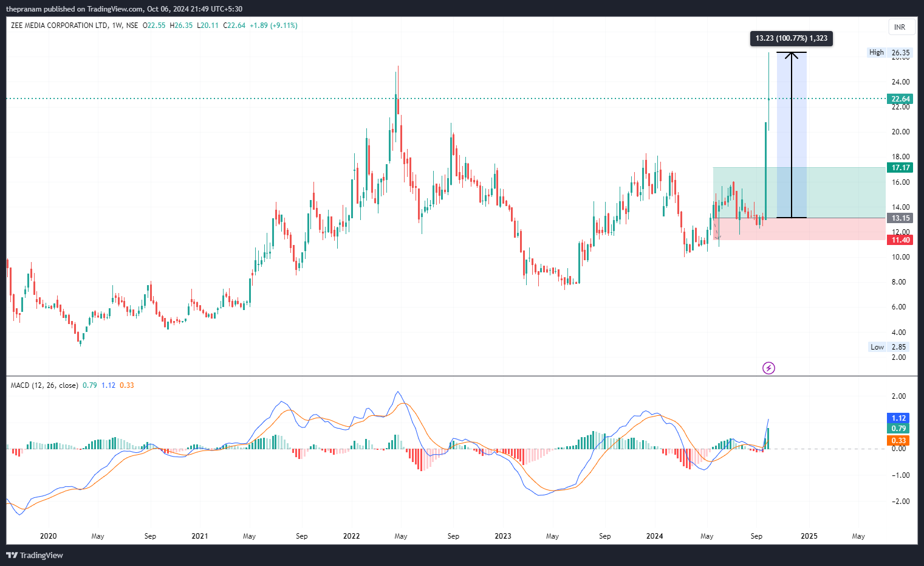Click the 4.00 price scale label
This screenshot has width=924, height=566.
pos(898,333)
